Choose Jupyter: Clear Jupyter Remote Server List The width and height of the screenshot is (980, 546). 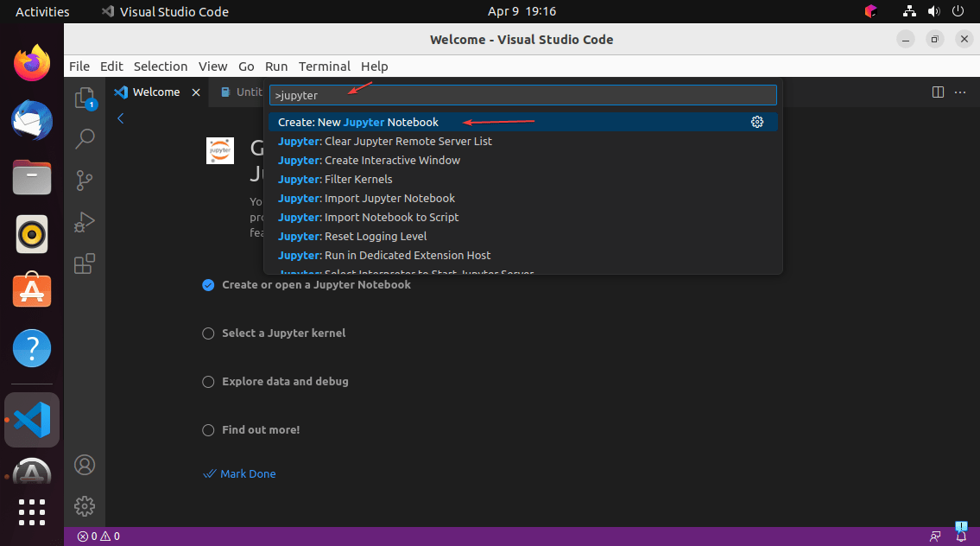pyautogui.click(x=523, y=142)
